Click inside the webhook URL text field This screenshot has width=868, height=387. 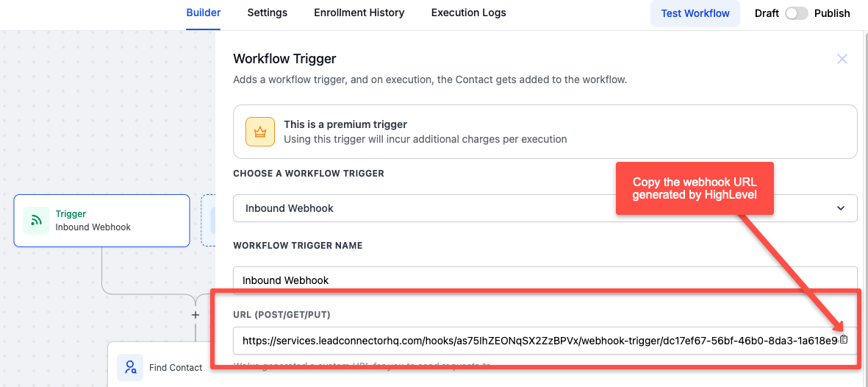coord(534,341)
